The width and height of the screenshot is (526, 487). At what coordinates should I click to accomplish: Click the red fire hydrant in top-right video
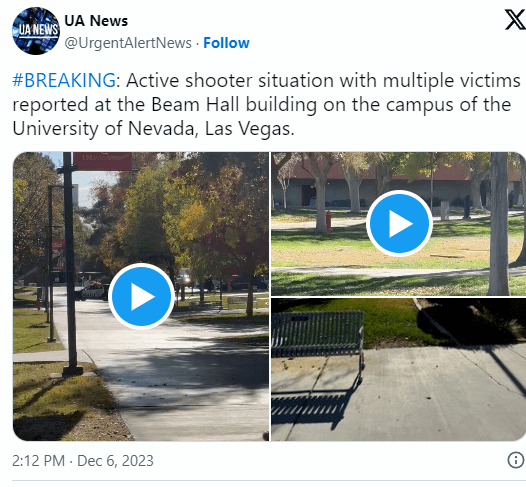pyautogui.click(x=328, y=220)
